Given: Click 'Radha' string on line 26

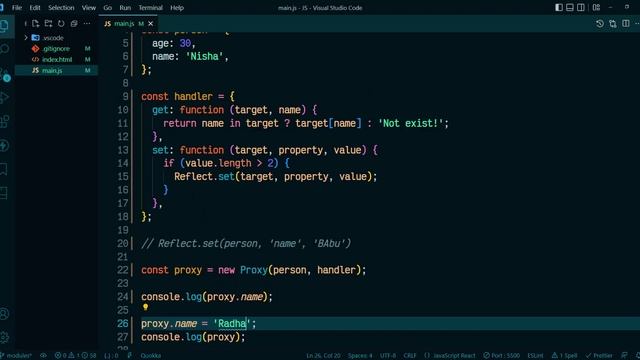Looking at the screenshot, I should coord(231,324).
